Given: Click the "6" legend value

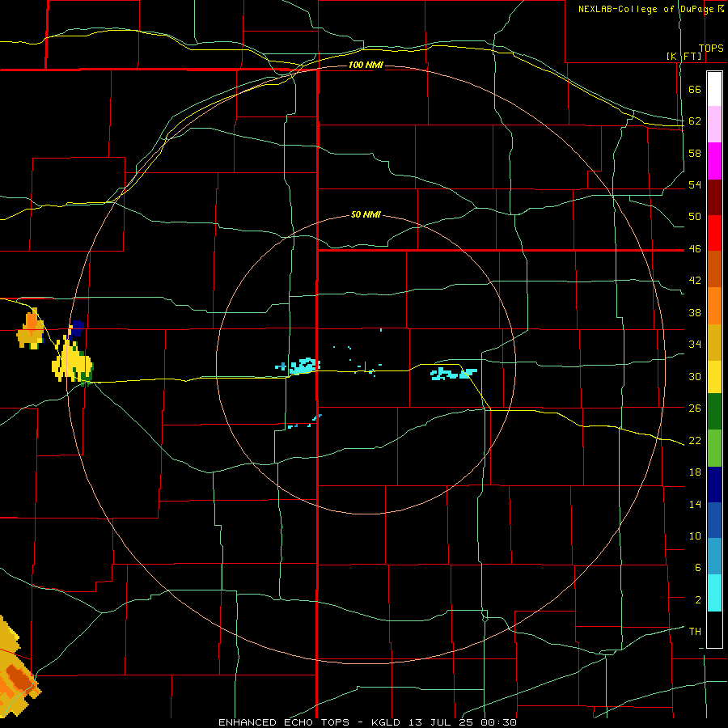Looking at the screenshot, I should [x=698, y=567].
